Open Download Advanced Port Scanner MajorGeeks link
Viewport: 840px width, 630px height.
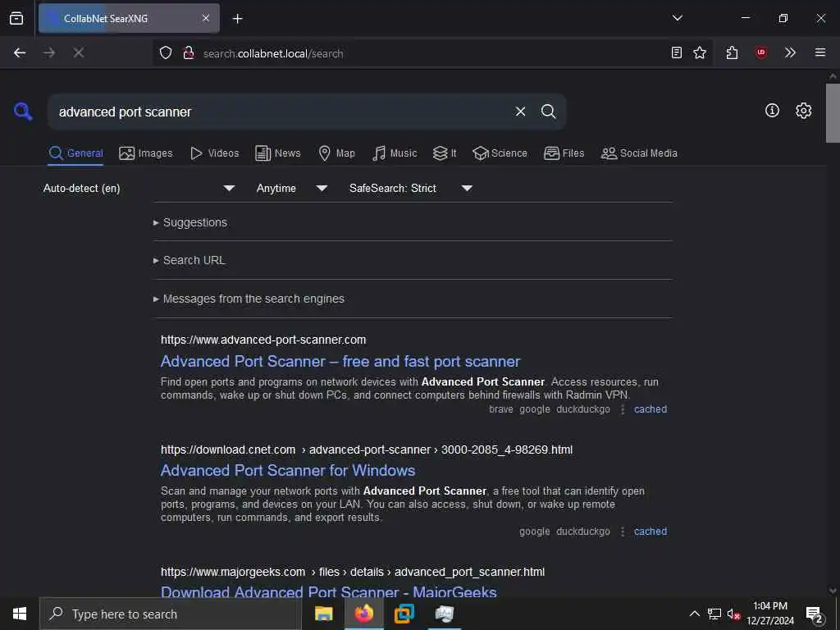(328, 592)
